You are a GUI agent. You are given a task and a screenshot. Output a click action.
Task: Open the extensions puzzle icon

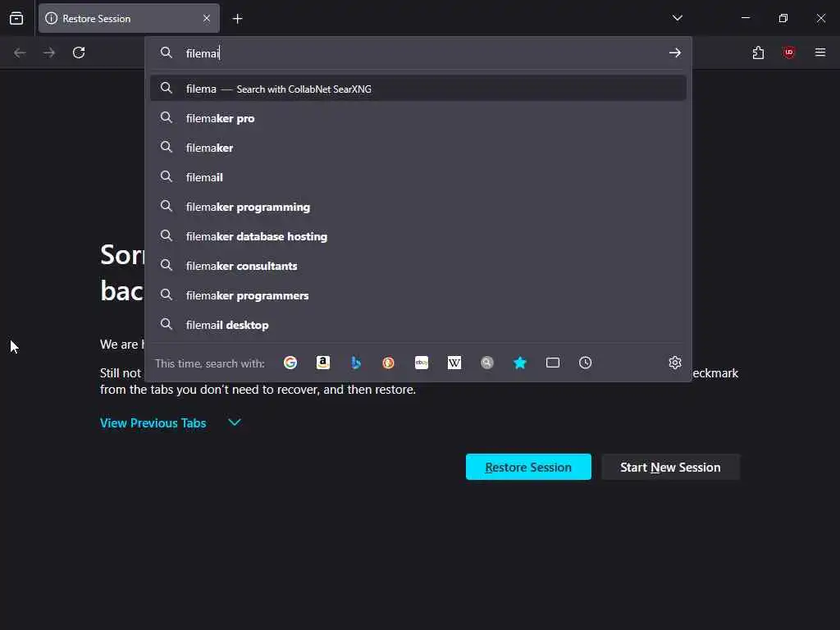point(758,52)
